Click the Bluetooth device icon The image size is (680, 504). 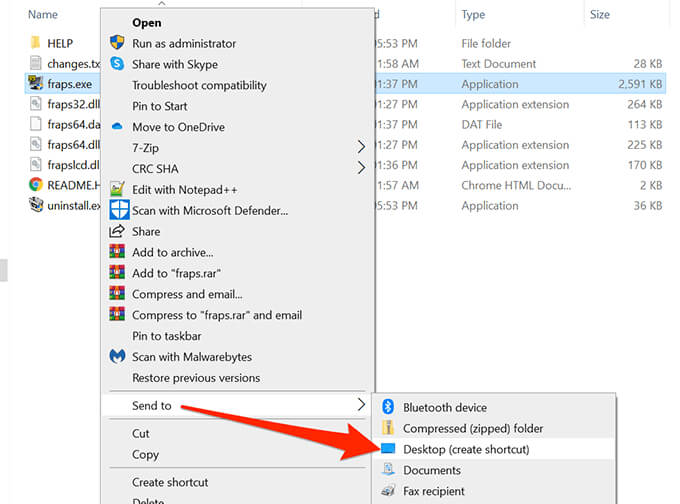(389, 408)
